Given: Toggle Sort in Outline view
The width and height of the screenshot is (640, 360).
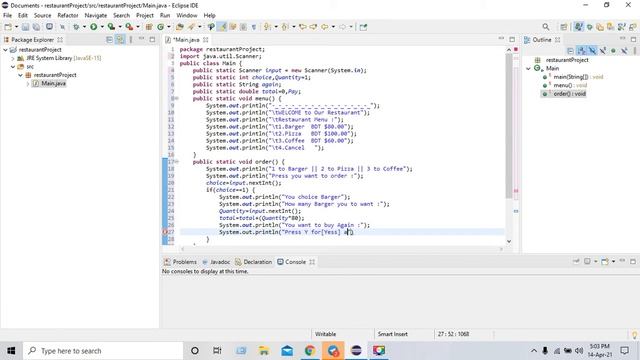Looking at the screenshot, I should [581, 51].
